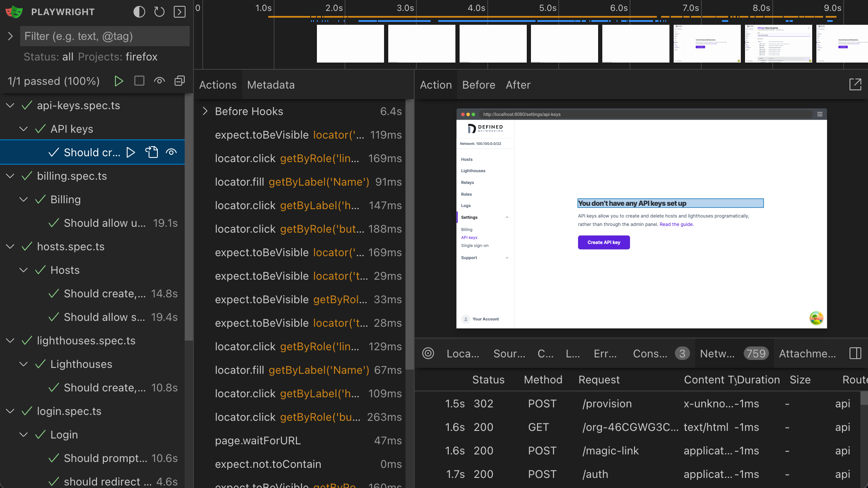Activate the pick locator target icon
868x488 pixels.
pos(428,353)
